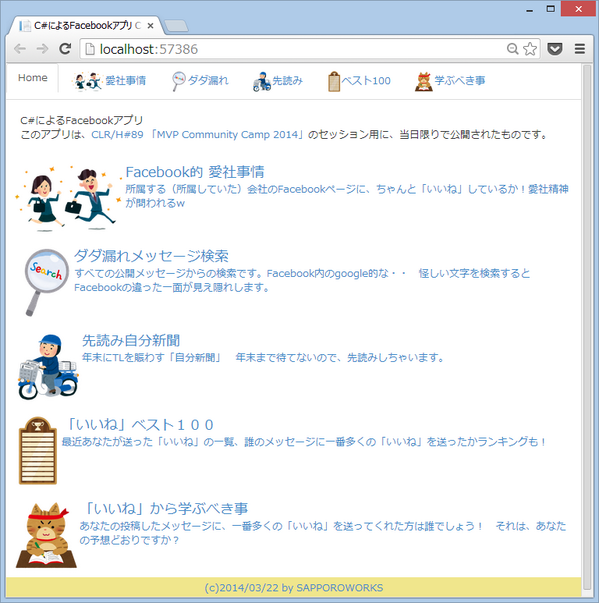The image size is (599, 603).
Task: Follow the CLR/H#89 MVP Community Camp 2014 link
Action: 196,135
